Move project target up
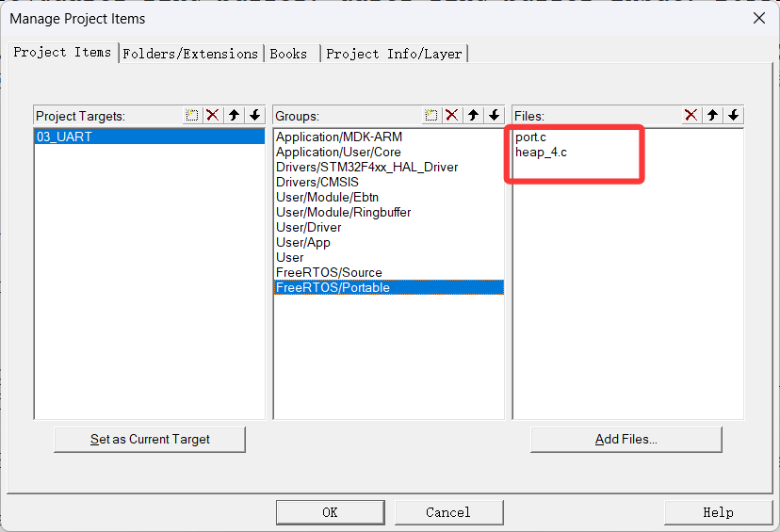 [234, 116]
